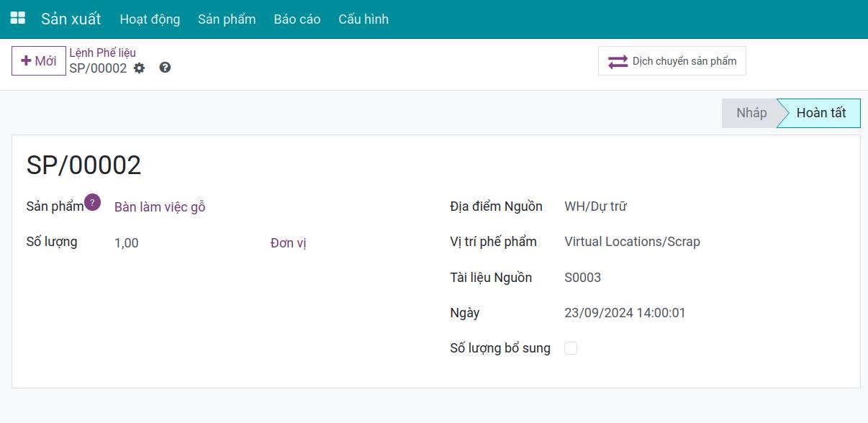Click the Ngày field label

coord(464,313)
